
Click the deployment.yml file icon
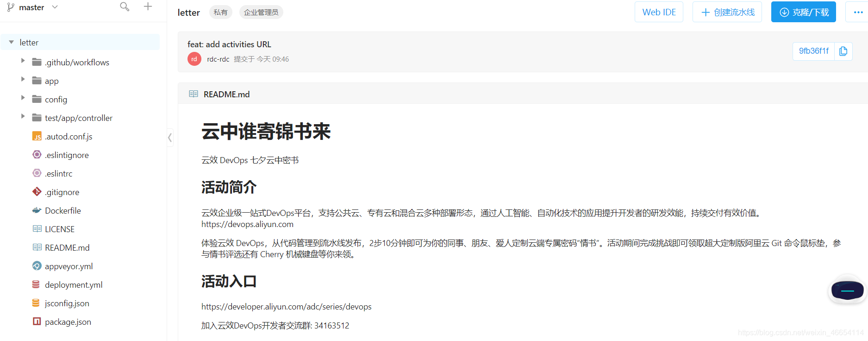click(36, 284)
